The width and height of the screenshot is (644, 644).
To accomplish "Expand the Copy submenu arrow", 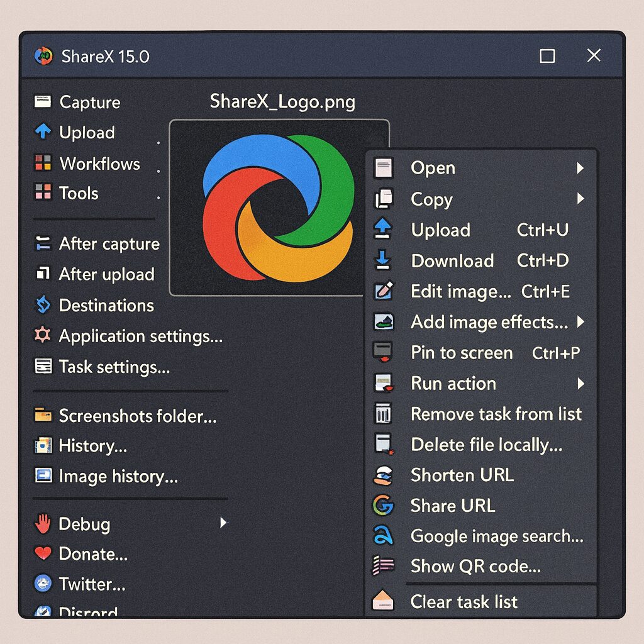I will pyautogui.click(x=580, y=199).
